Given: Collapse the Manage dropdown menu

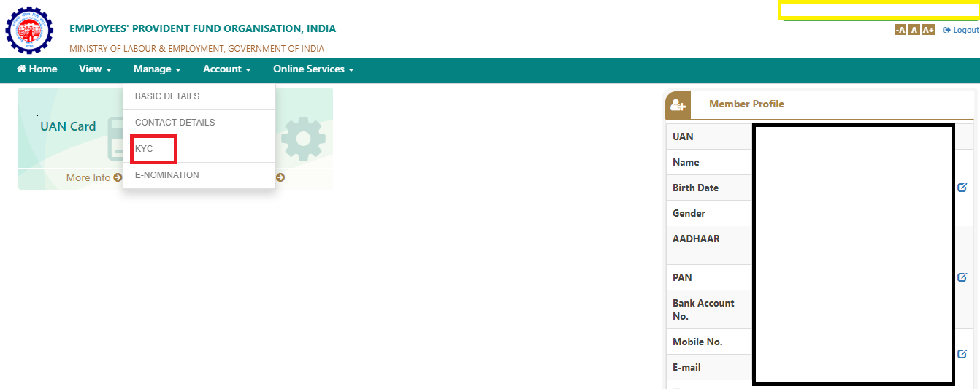Looking at the screenshot, I should pos(157,69).
